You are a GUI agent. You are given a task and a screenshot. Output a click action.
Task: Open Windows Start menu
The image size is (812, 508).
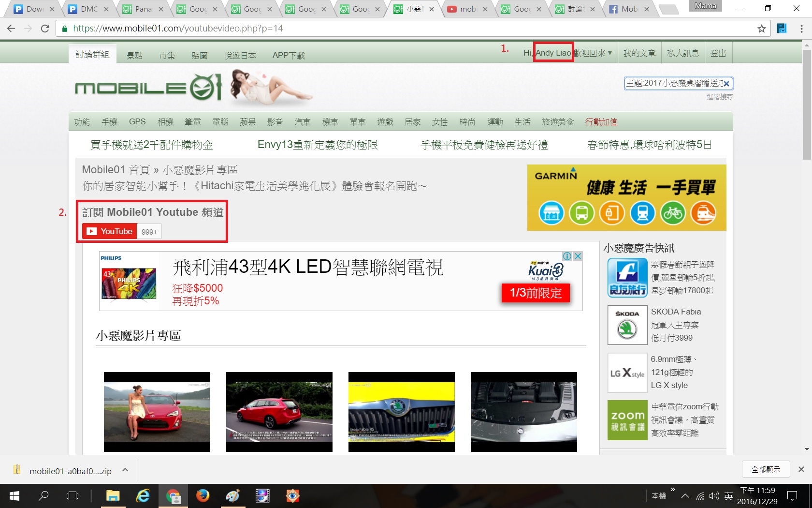point(14,496)
